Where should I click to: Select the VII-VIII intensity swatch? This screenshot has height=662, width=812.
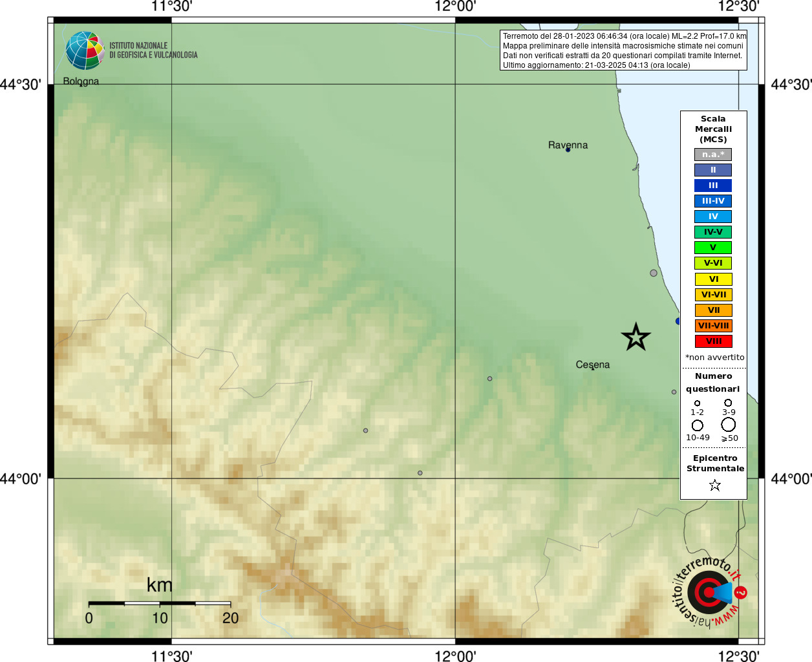coord(713,326)
